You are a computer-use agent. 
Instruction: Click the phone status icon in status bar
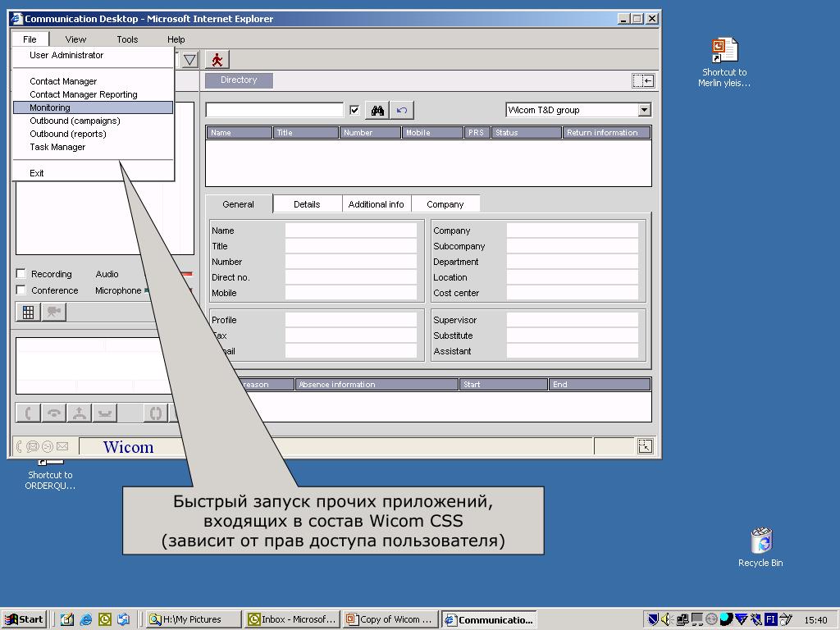click(20, 446)
